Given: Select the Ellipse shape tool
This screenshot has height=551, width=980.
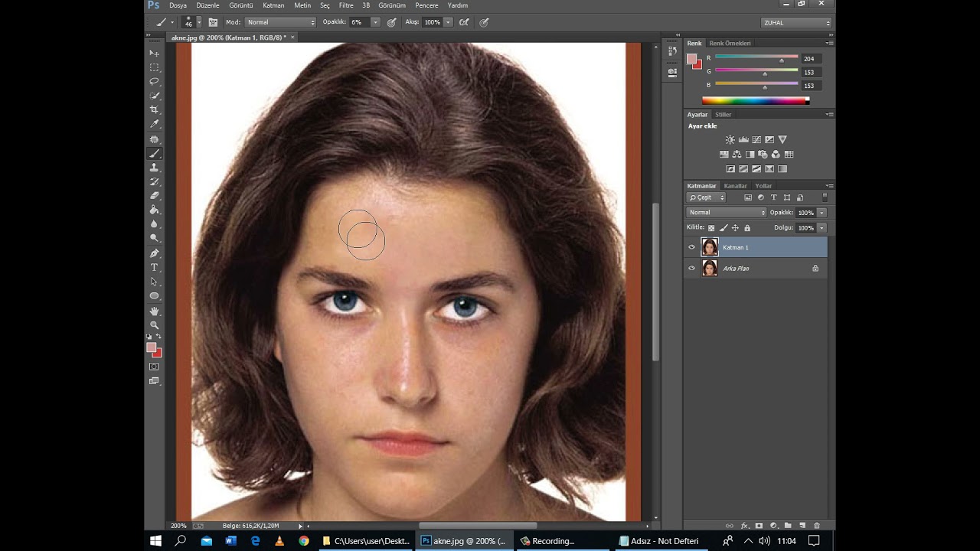Looking at the screenshot, I should (x=154, y=295).
